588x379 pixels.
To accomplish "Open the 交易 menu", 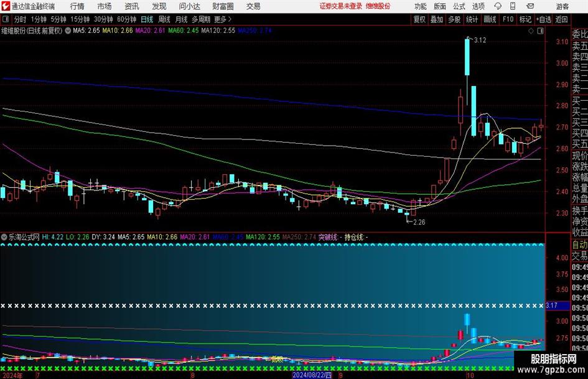I will point(253,6).
